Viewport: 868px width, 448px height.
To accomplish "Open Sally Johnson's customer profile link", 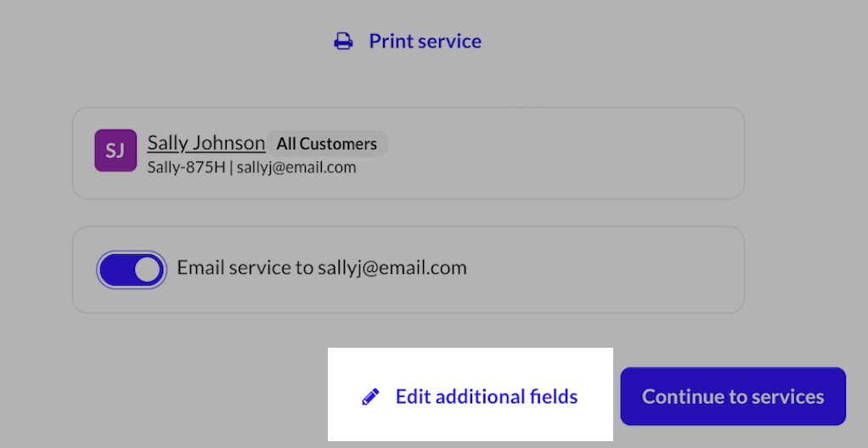I will [x=206, y=143].
